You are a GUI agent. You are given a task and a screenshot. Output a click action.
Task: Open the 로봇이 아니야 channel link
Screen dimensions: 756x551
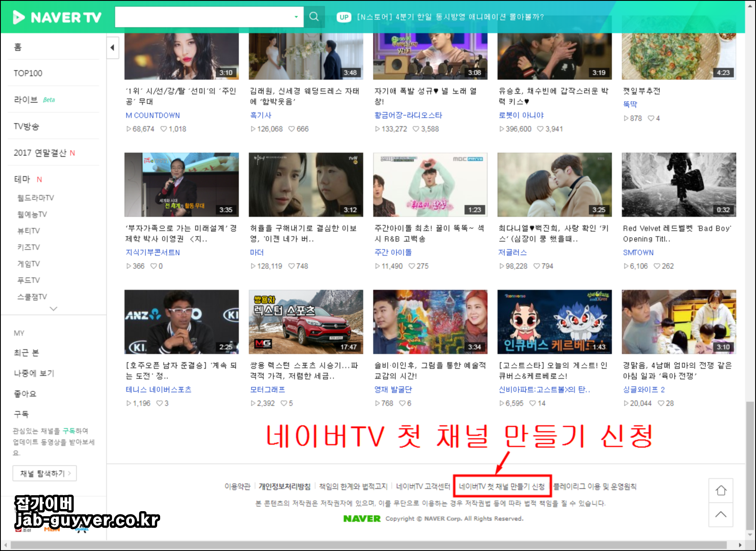tap(521, 115)
